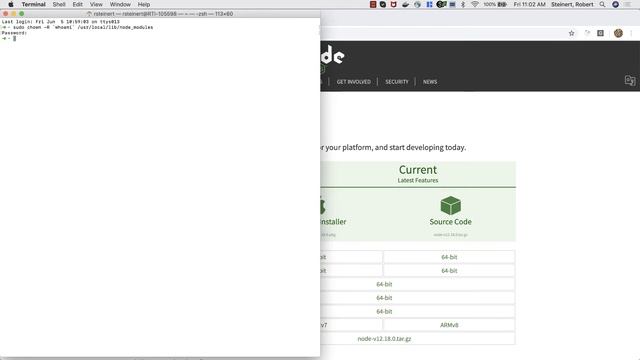Click the Source Code cube icon
The image size is (640, 360).
point(451,205)
